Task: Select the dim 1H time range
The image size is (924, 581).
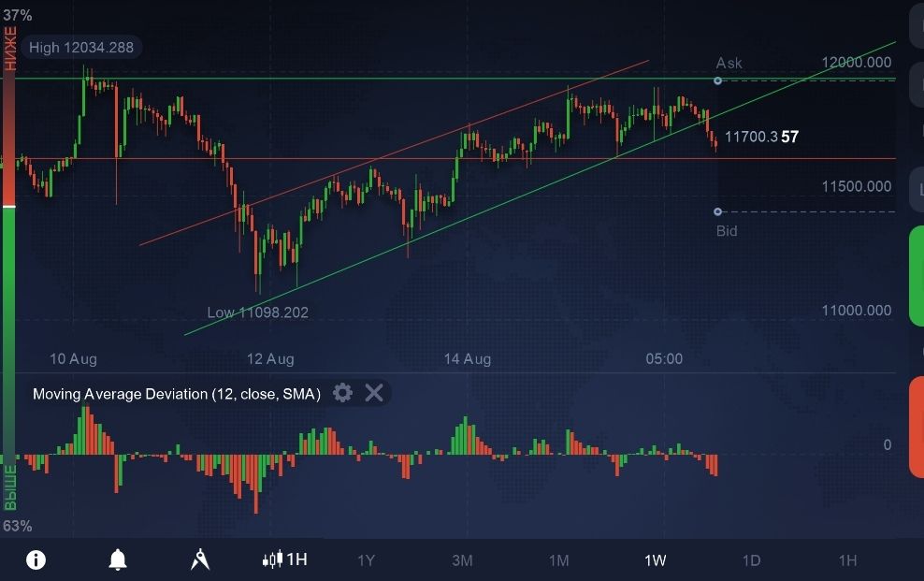Action: (848, 560)
